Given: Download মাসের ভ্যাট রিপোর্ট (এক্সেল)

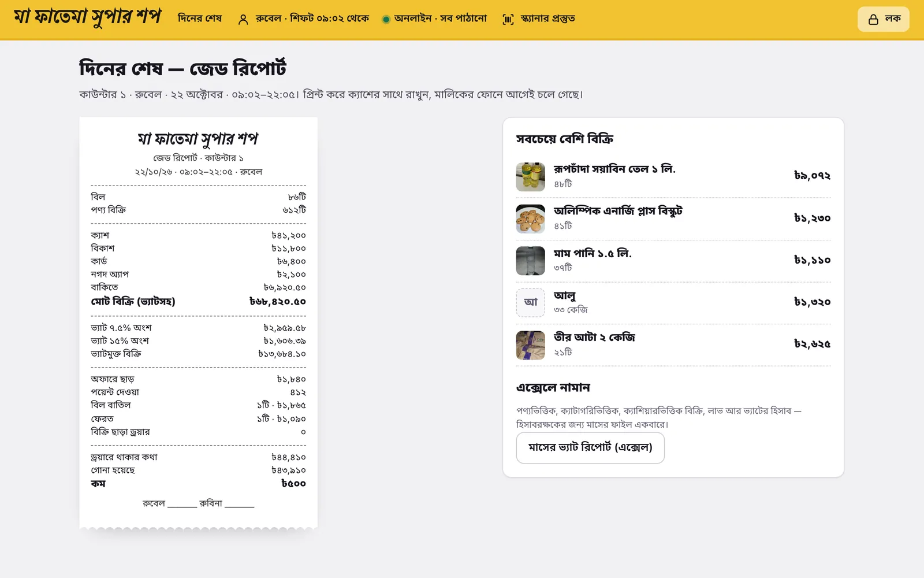Looking at the screenshot, I should [590, 447].
